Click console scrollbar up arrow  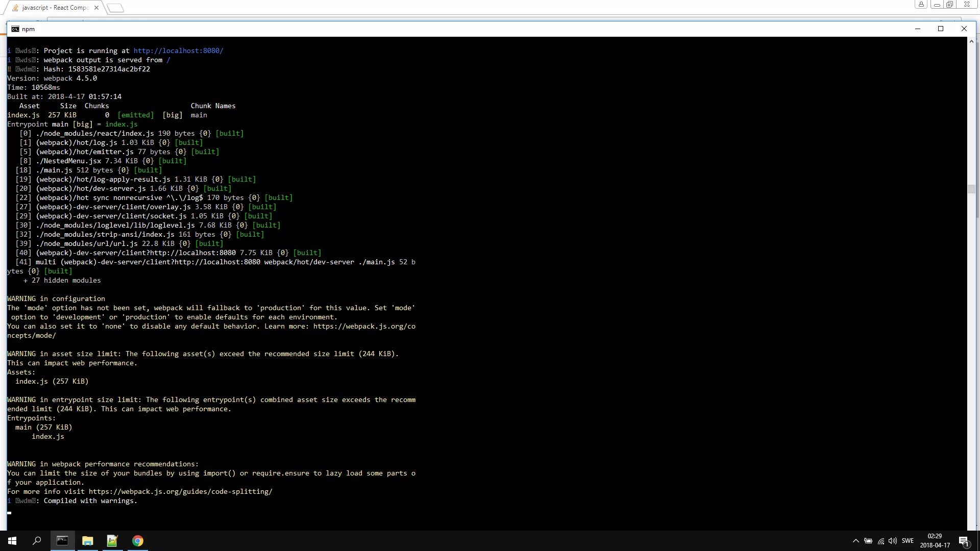point(971,41)
